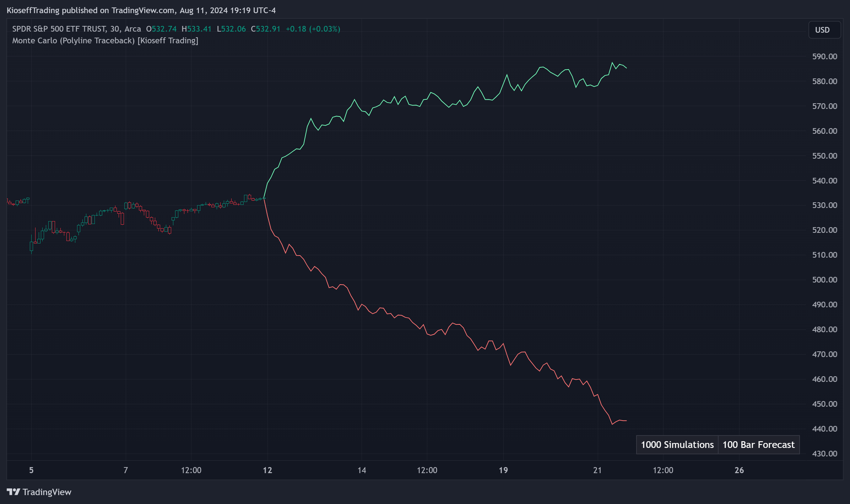Image resolution: width=850 pixels, height=504 pixels.
Task: Click the 510.00 price axis label
Action: [825, 255]
